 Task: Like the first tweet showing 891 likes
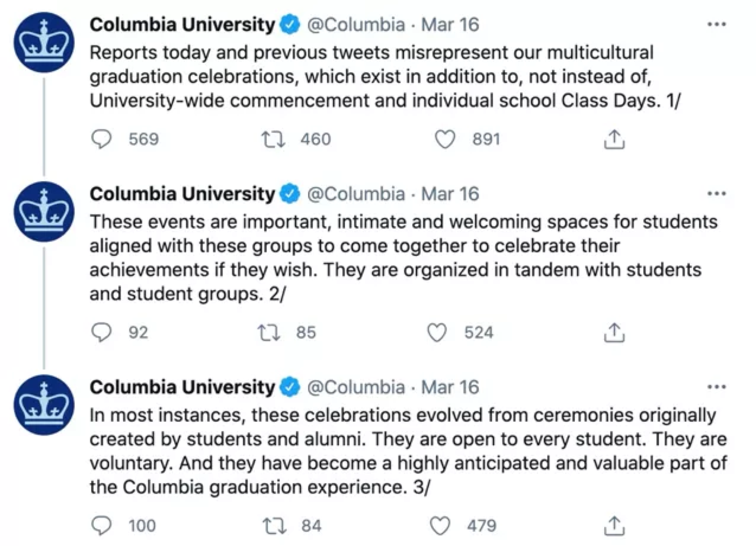coord(445,140)
